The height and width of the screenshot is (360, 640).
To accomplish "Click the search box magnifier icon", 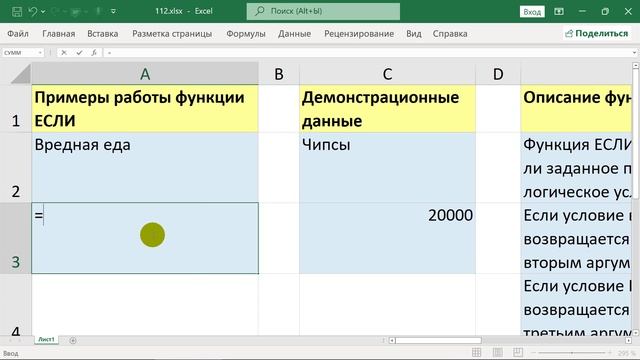I will [x=260, y=11].
